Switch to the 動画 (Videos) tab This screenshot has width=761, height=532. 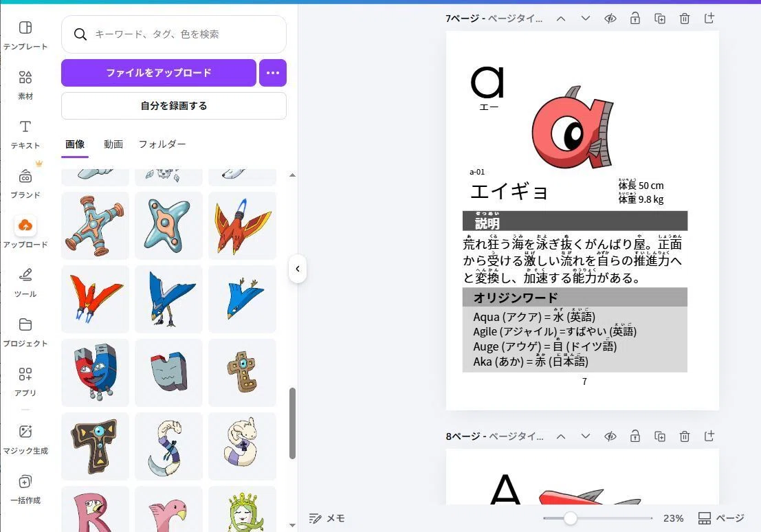point(113,144)
